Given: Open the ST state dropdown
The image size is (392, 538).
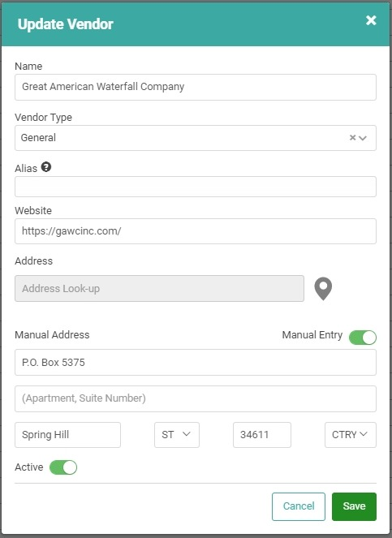Looking at the screenshot, I should point(177,435).
